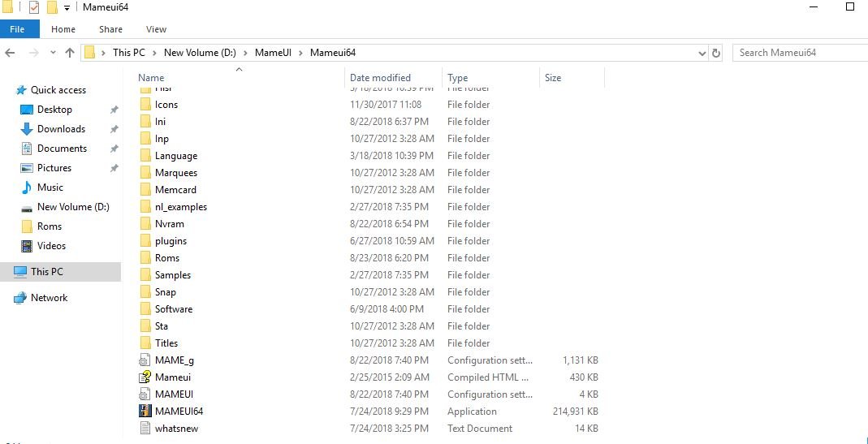Expand the chevron before This PC breadcrumb
868x444 pixels.
(103, 53)
